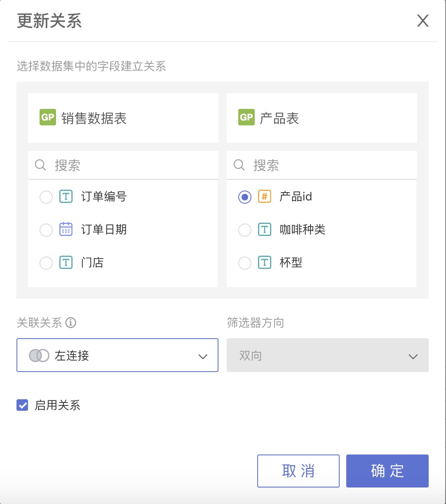Open the 双向 filter direction dropdown

click(x=328, y=355)
